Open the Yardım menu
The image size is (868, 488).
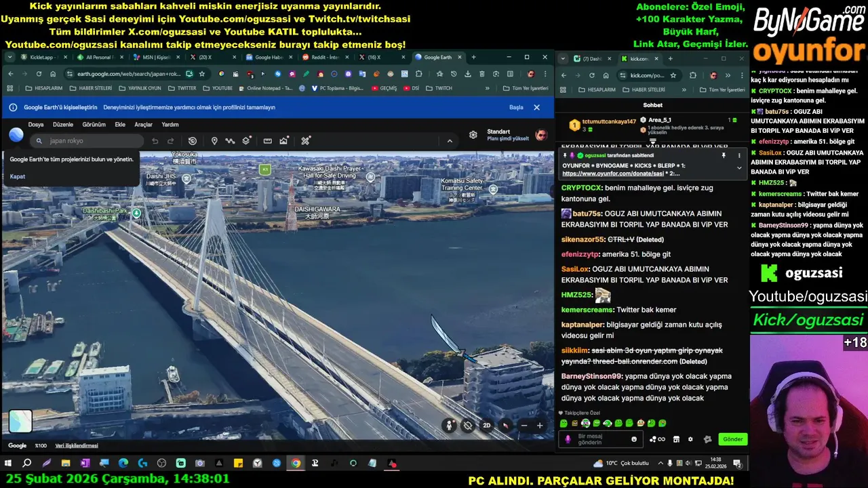pos(170,125)
